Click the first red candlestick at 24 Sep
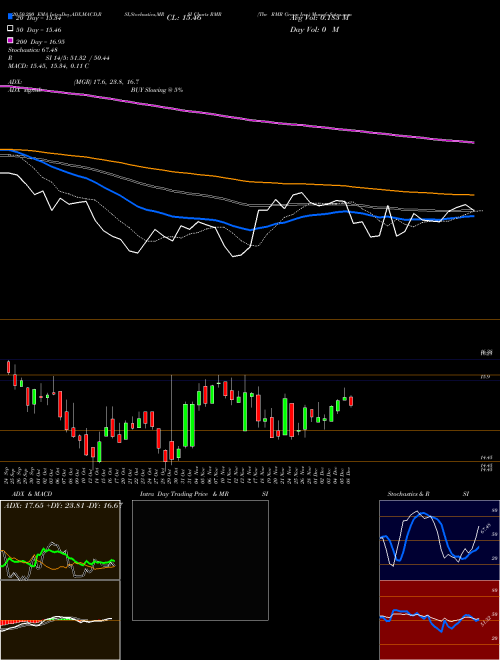This screenshot has width=500, height=660. (8, 367)
